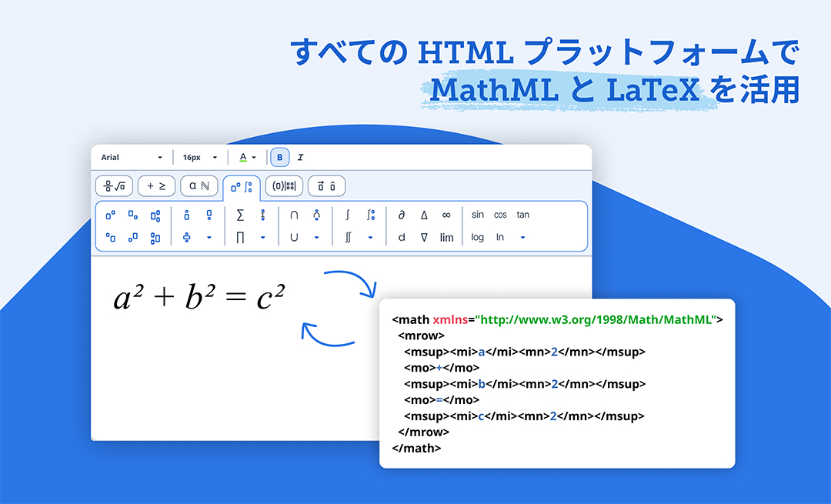Click the msup line containing variable c
The height and width of the screenshot is (504, 831).
[x=524, y=416]
